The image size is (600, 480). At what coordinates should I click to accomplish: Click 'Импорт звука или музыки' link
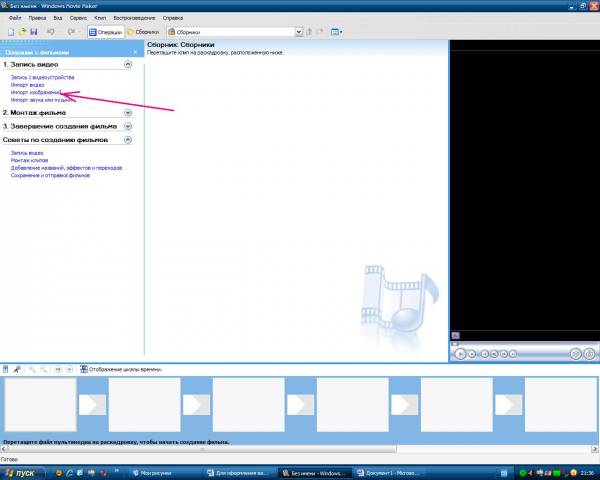[41, 100]
